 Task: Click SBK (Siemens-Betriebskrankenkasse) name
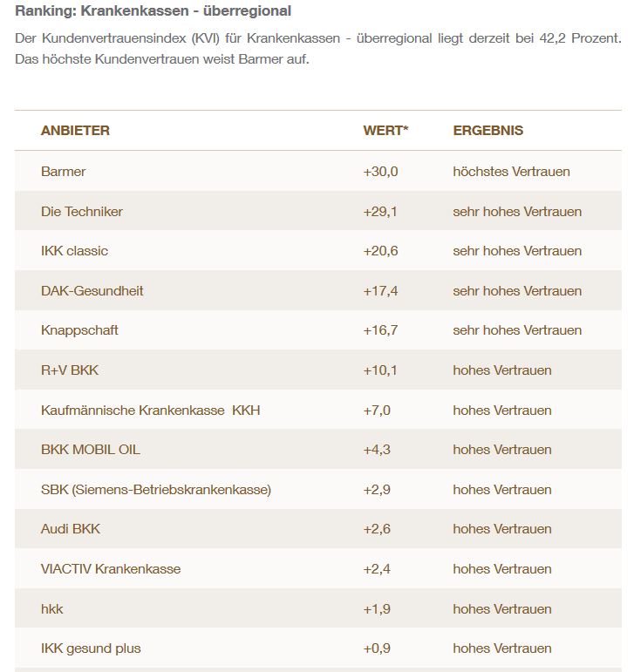[x=155, y=490]
